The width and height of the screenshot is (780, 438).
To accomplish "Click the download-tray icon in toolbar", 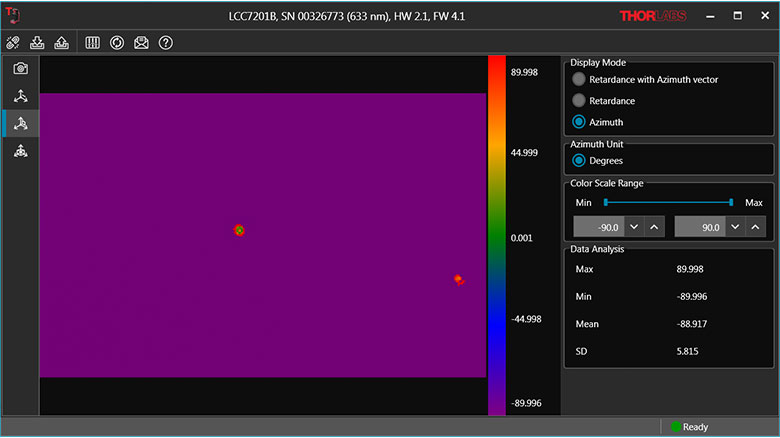I will point(38,43).
